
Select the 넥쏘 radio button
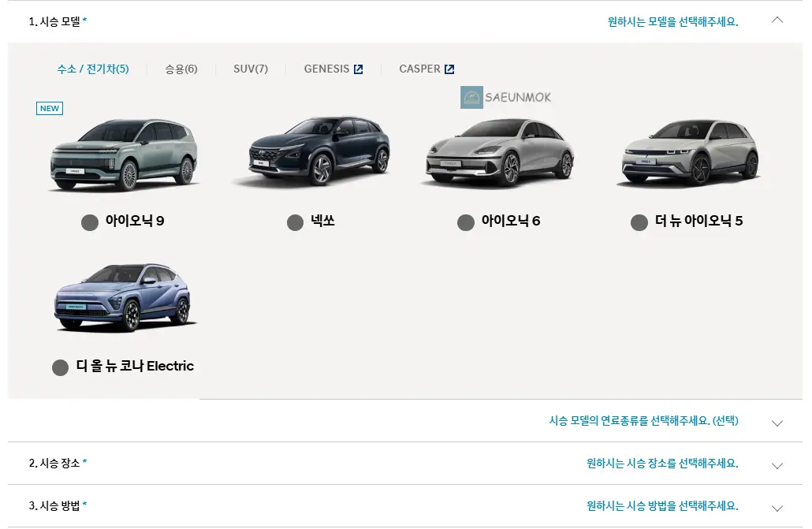click(295, 222)
